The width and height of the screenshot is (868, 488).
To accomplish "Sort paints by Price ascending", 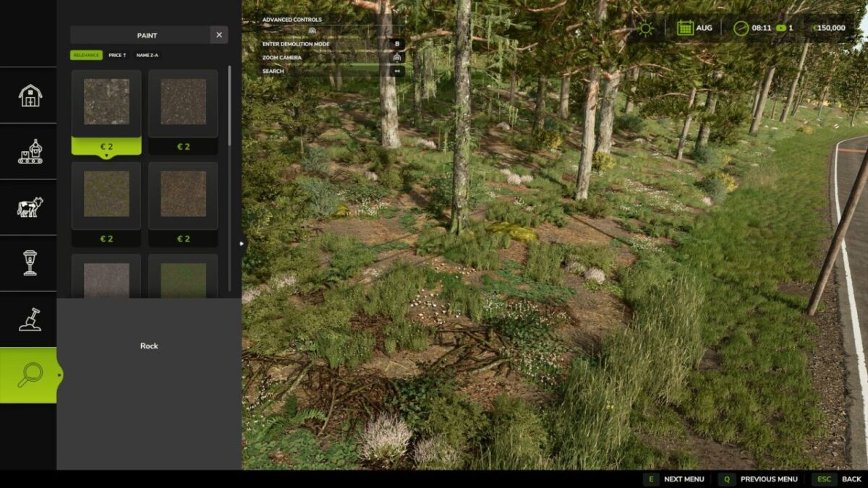I will point(116,53).
